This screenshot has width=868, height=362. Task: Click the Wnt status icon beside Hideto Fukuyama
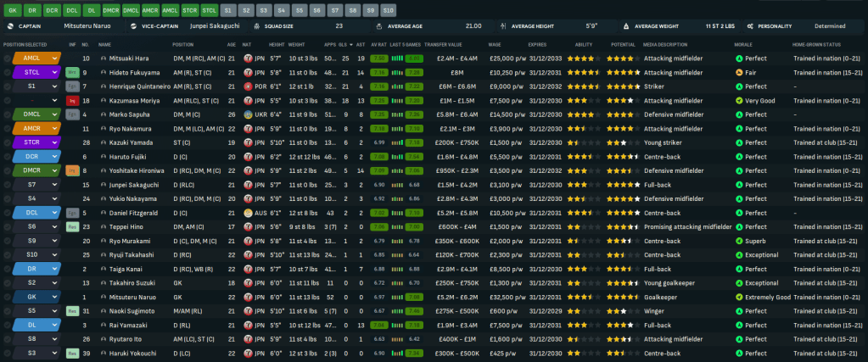pyautogui.click(x=73, y=73)
